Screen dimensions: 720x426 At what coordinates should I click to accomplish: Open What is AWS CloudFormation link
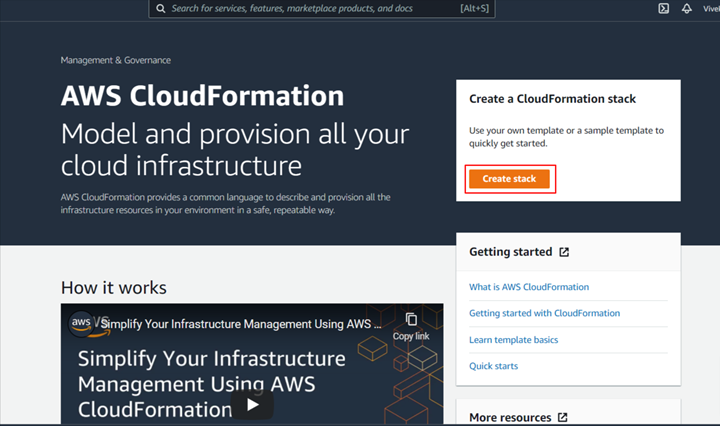coord(529,287)
